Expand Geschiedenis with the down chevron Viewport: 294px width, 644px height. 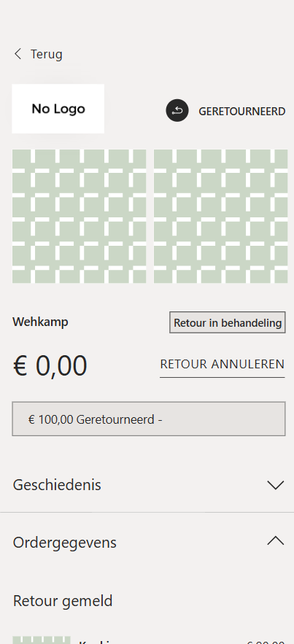coord(276,485)
